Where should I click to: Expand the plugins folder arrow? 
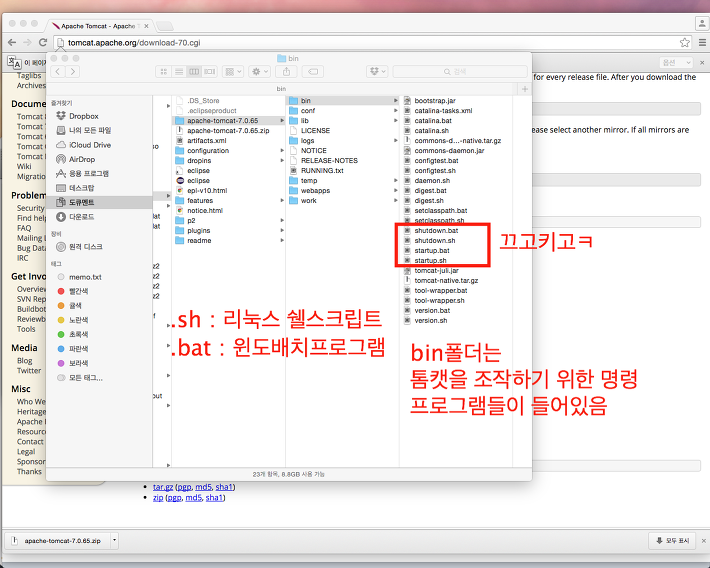(282, 231)
